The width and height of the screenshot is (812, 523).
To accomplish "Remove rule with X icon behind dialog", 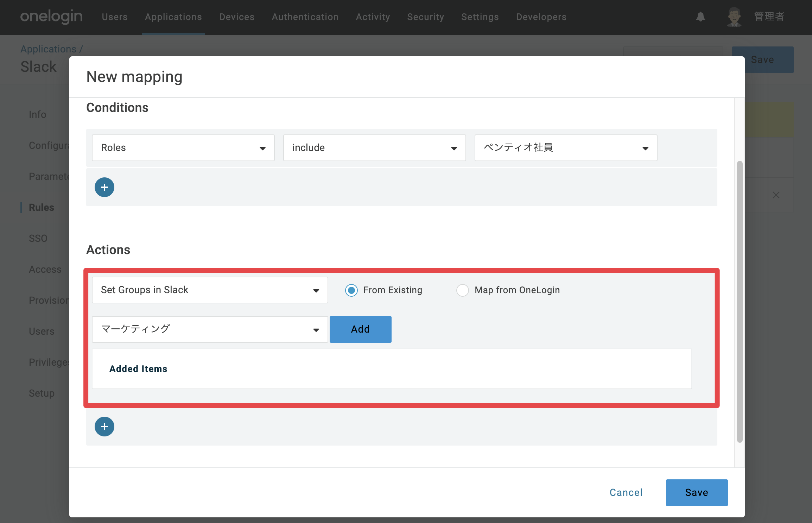I will pos(776,195).
